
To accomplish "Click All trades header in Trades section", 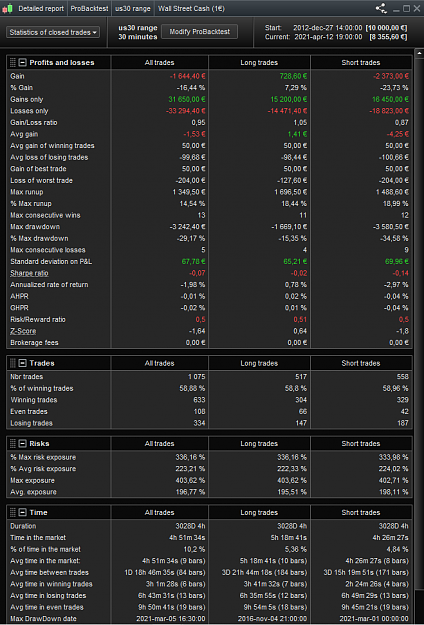I will 159,363.
